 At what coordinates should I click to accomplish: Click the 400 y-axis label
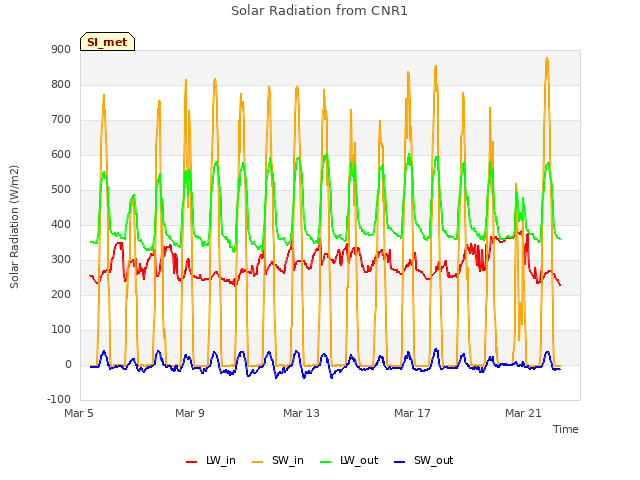click(61, 224)
